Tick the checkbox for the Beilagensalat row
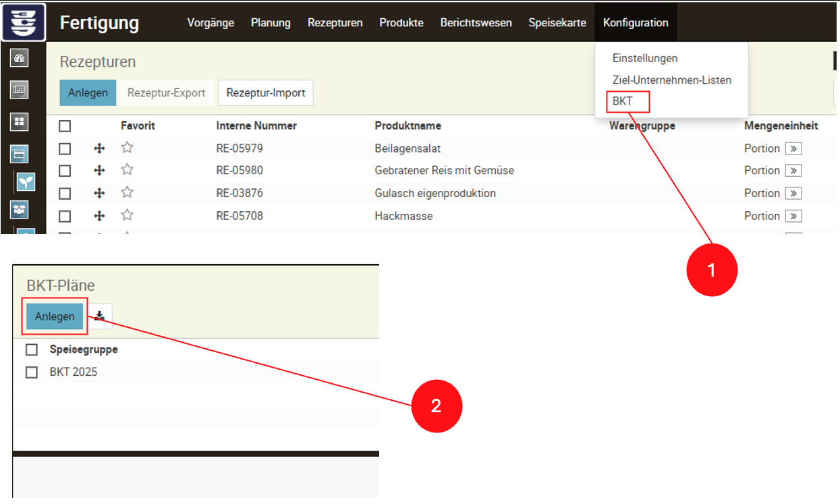 tap(65, 148)
